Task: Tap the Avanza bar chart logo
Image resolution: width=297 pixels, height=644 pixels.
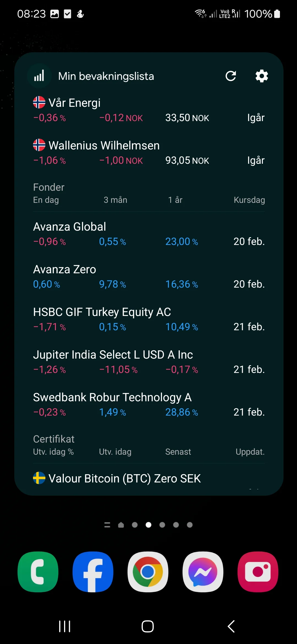Action: [x=39, y=76]
